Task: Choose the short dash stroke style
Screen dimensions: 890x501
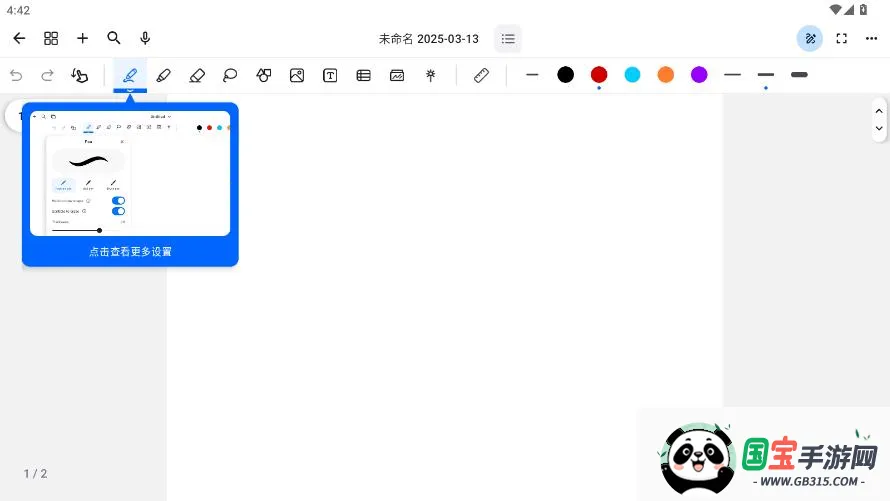Action: [532, 74]
